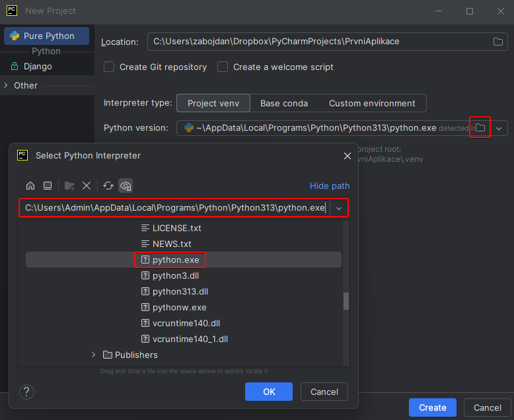Click the python3.dll file icon
The height and width of the screenshot is (420, 514).
click(145, 275)
